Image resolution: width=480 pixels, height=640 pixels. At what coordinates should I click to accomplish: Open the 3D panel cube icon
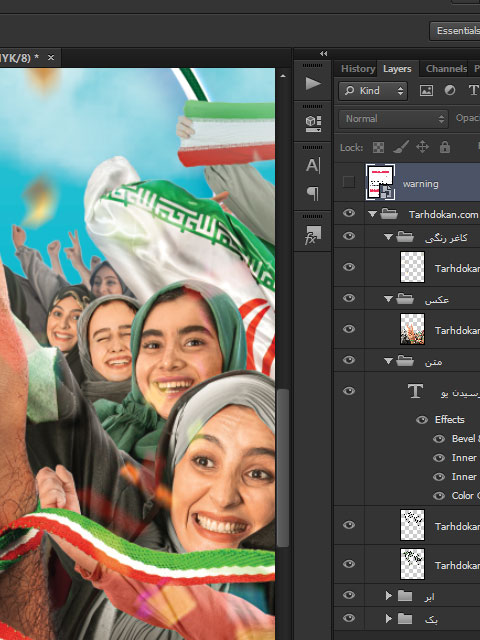pyautogui.click(x=313, y=124)
